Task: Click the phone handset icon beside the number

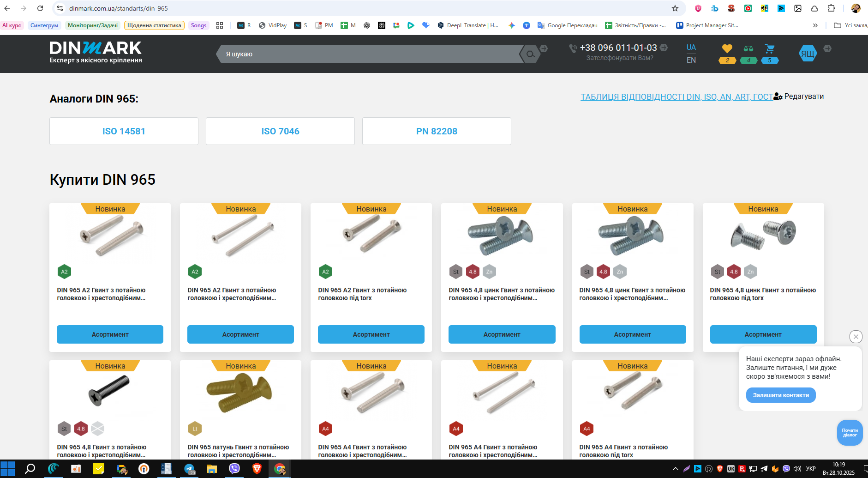Action: click(x=573, y=48)
